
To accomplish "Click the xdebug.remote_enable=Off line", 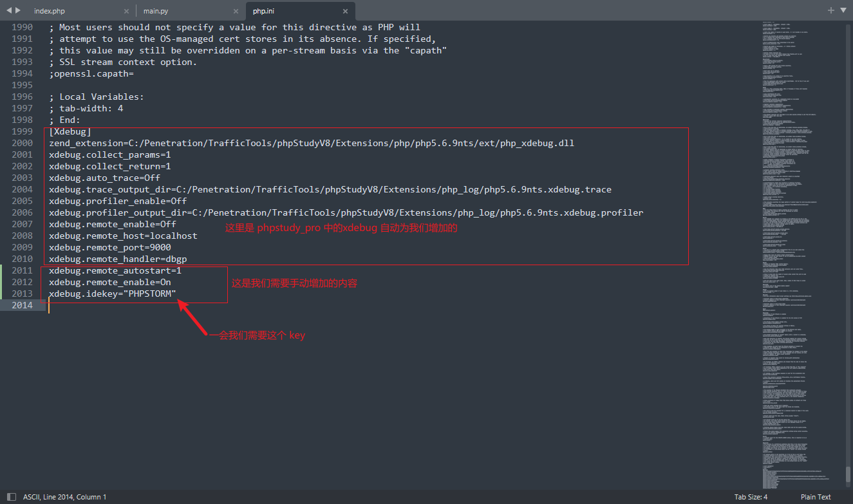I will [x=113, y=225].
